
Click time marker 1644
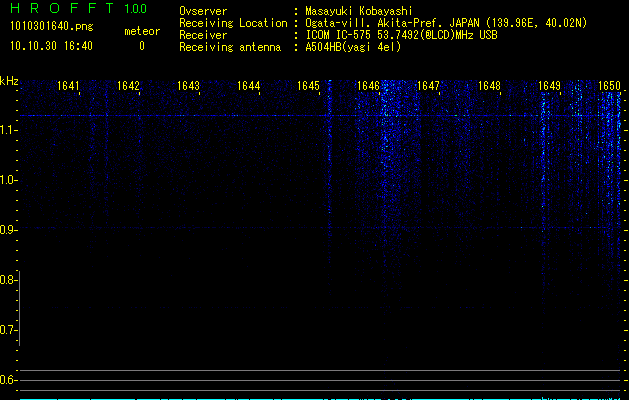[249, 85]
